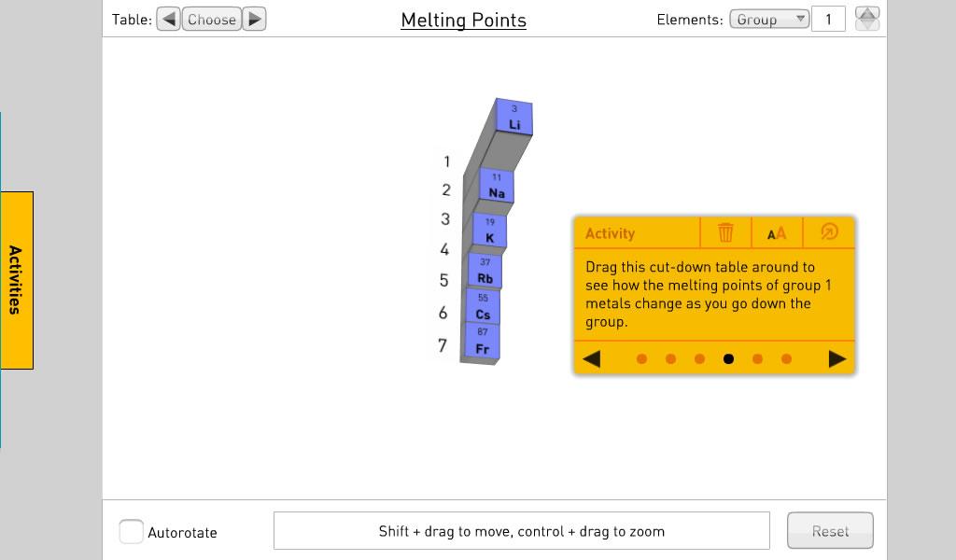Click the circled arrow icon in Activity panel
956x560 pixels.
[829, 232]
